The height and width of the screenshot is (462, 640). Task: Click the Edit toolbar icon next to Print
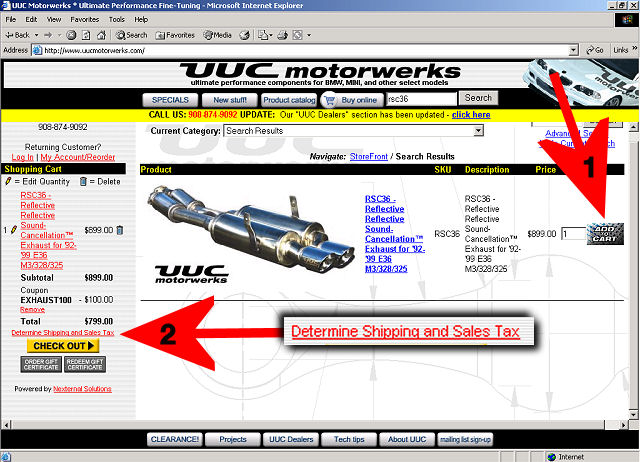(298, 35)
